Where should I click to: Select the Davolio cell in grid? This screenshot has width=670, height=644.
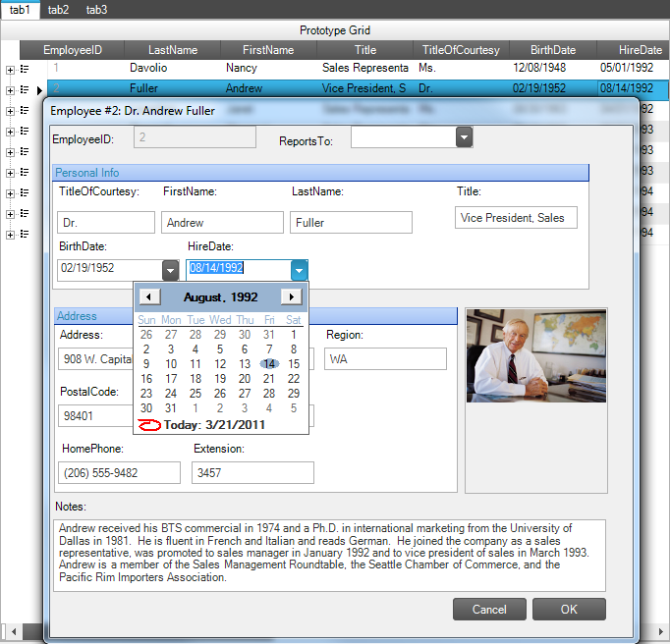173,68
